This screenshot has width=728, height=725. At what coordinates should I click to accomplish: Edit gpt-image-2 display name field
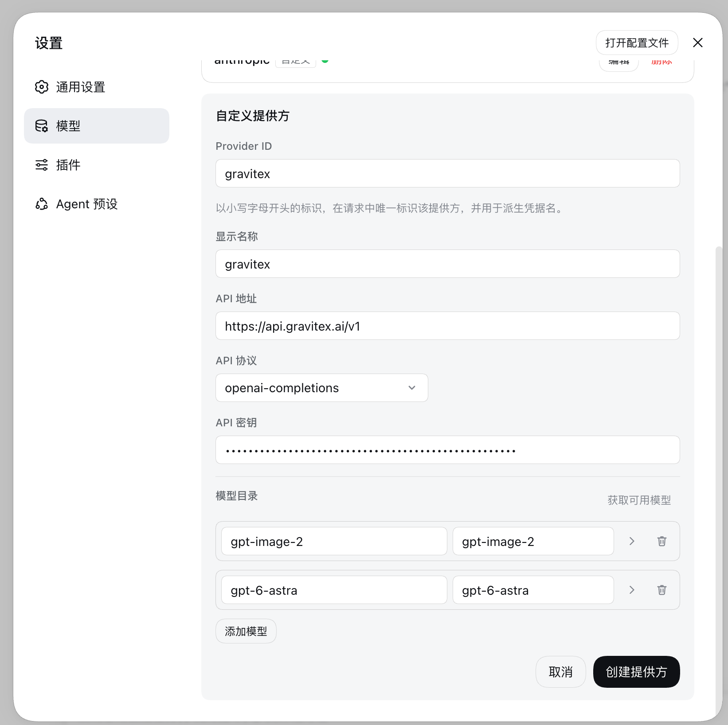tap(533, 541)
